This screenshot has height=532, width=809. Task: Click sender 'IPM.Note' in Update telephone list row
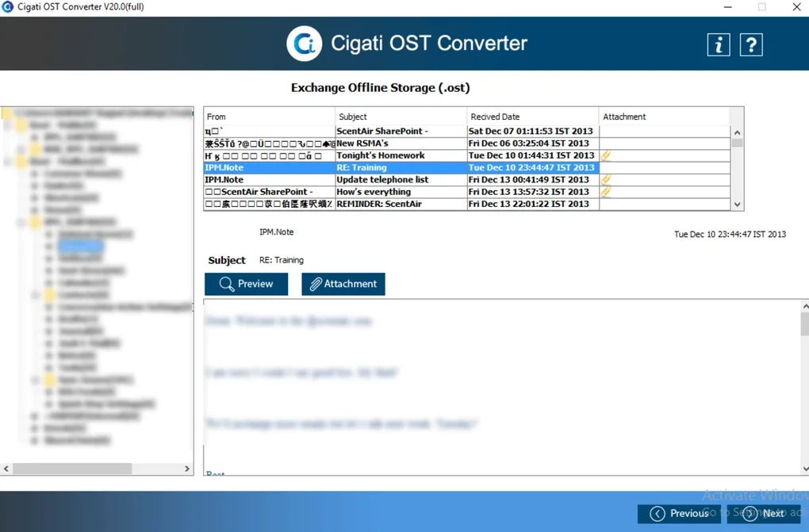pyautogui.click(x=224, y=179)
